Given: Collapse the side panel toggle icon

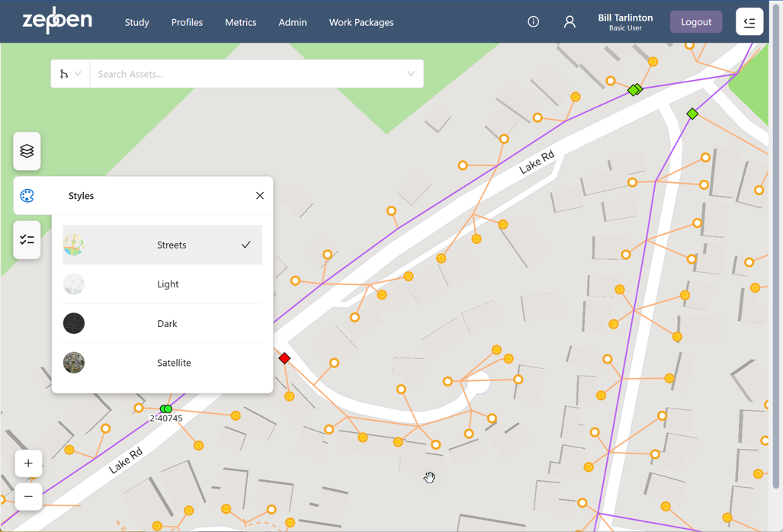Looking at the screenshot, I should tap(749, 21).
